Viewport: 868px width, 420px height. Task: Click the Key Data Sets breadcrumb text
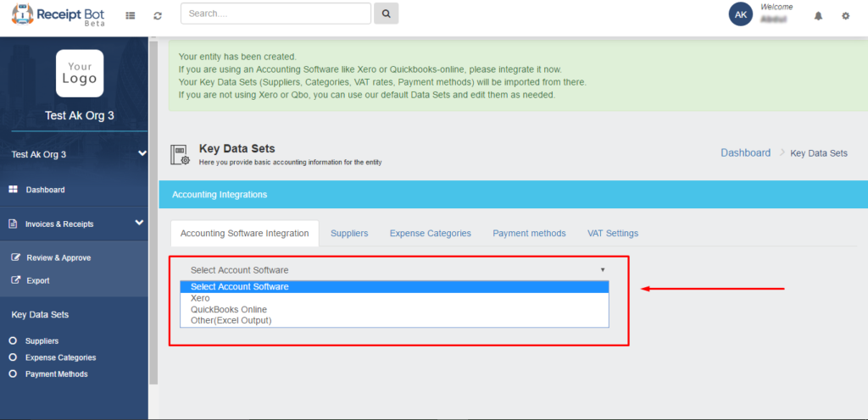click(819, 153)
